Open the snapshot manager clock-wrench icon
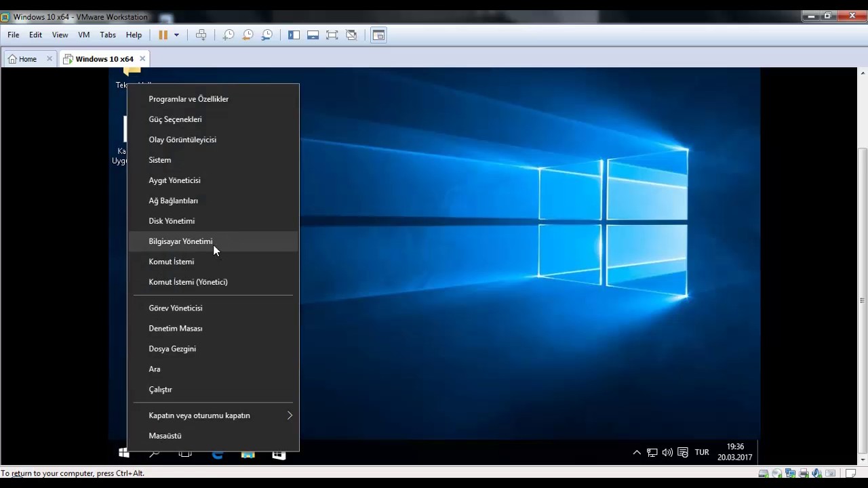868x488 pixels. (267, 35)
